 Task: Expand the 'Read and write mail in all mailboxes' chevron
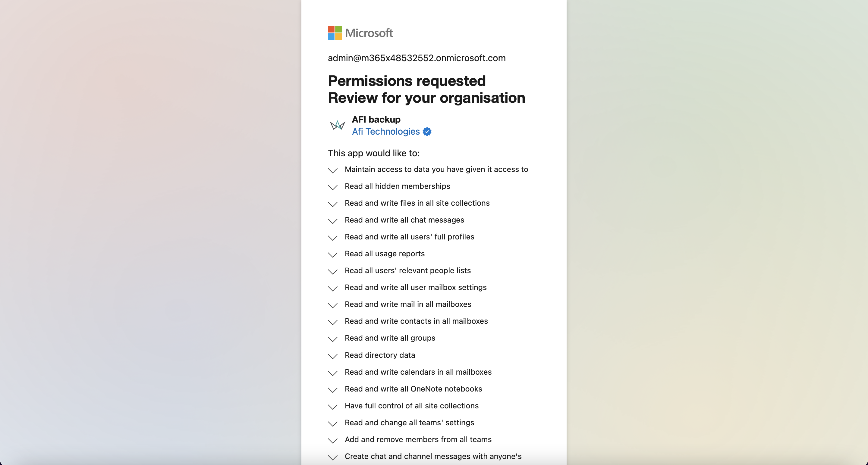click(x=332, y=305)
